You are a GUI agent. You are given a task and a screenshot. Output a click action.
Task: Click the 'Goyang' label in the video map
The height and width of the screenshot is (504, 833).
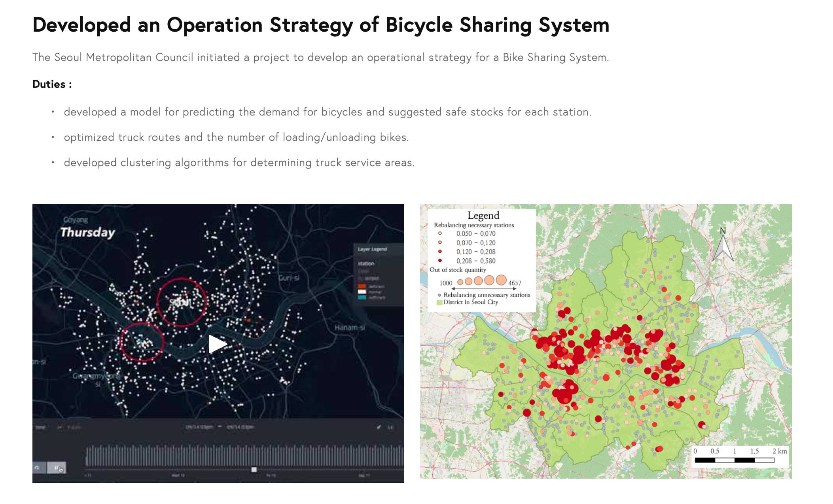click(x=76, y=220)
